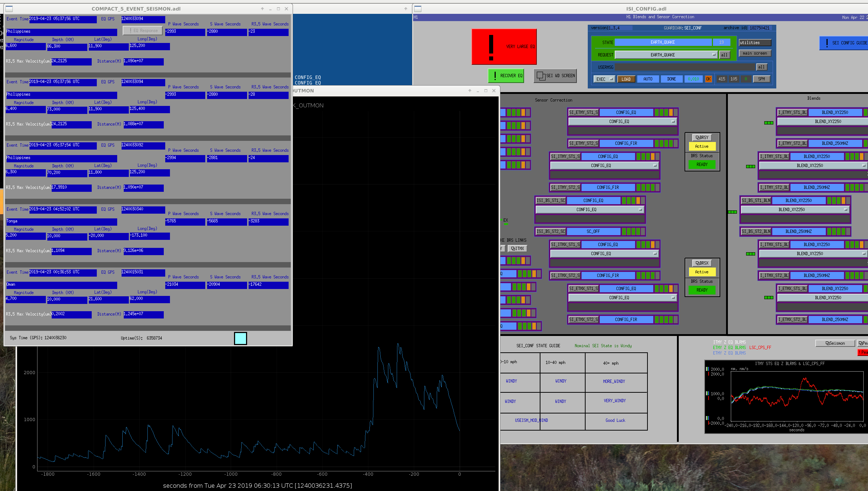The width and height of the screenshot is (868, 491).
Task: Click the SPM button
Action: pyautogui.click(x=761, y=79)
